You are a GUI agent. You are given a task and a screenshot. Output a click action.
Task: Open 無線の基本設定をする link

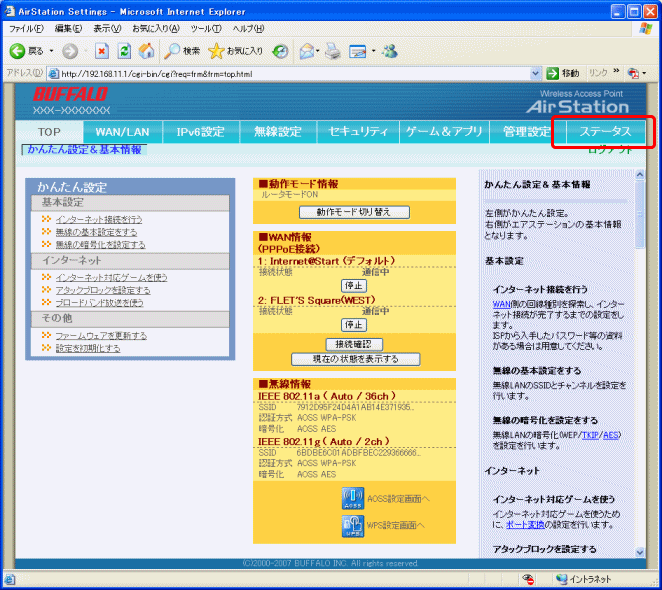(x=96, y=232)
